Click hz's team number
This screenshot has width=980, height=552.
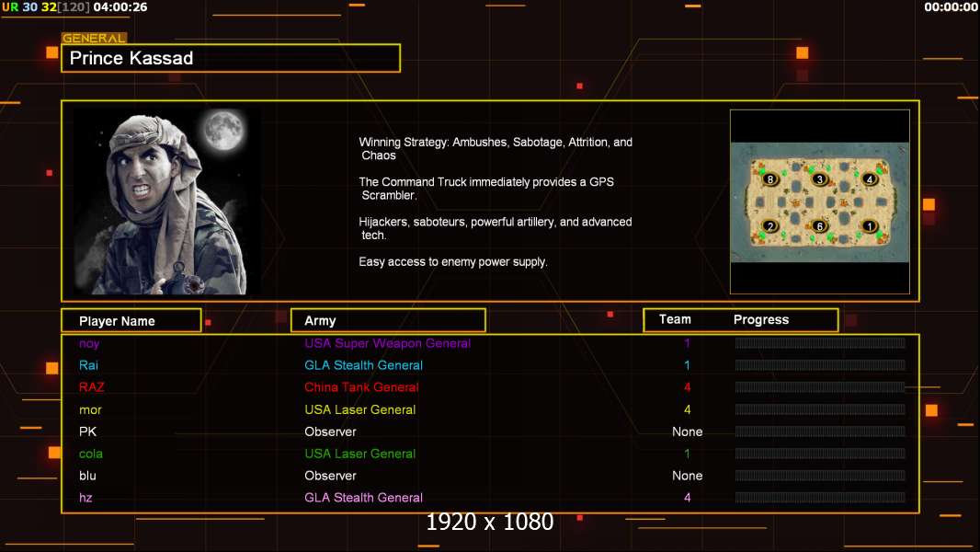pyautogui.click(x=687, y=498)
